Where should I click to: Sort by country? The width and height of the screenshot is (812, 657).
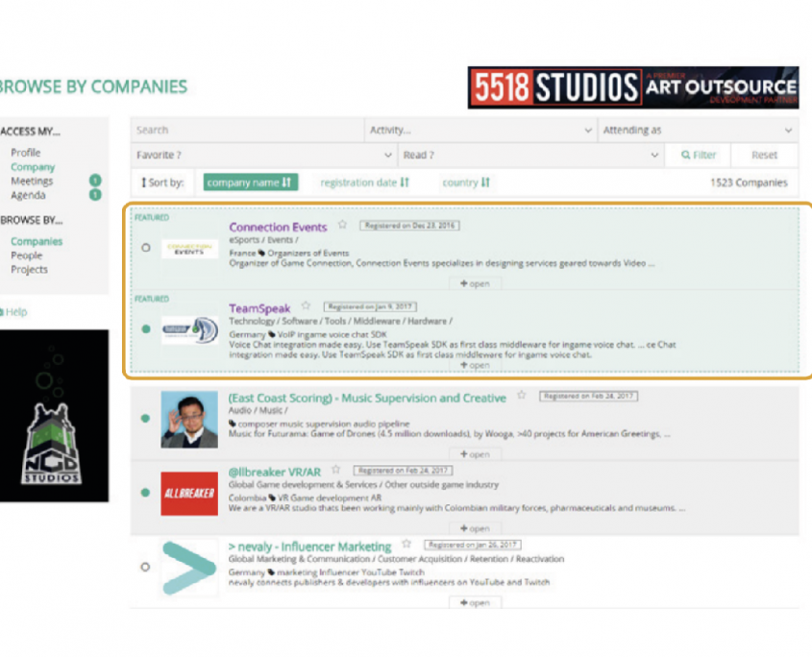[465, 182]
